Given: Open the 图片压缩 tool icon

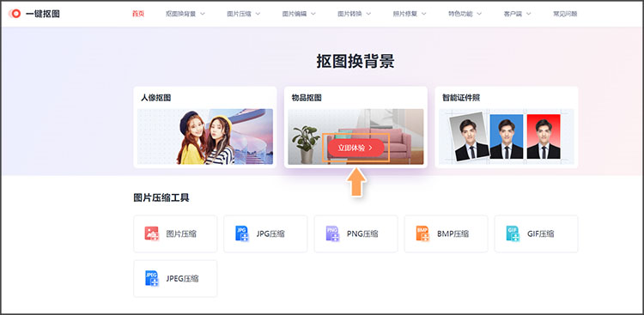Looking at the screenshot, I should coord(151,233).
